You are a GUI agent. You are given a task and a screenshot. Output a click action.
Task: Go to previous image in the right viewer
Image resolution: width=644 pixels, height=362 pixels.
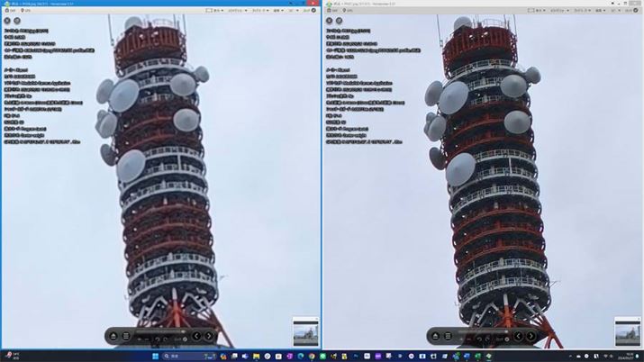pyautogui.click(x=519, y=336)
